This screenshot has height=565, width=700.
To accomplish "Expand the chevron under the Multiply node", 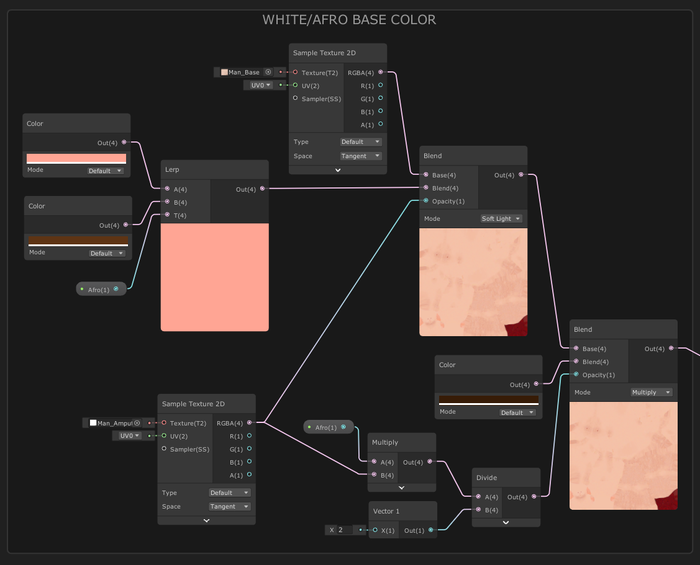I will pyautogui.click(x=401, y=488).
